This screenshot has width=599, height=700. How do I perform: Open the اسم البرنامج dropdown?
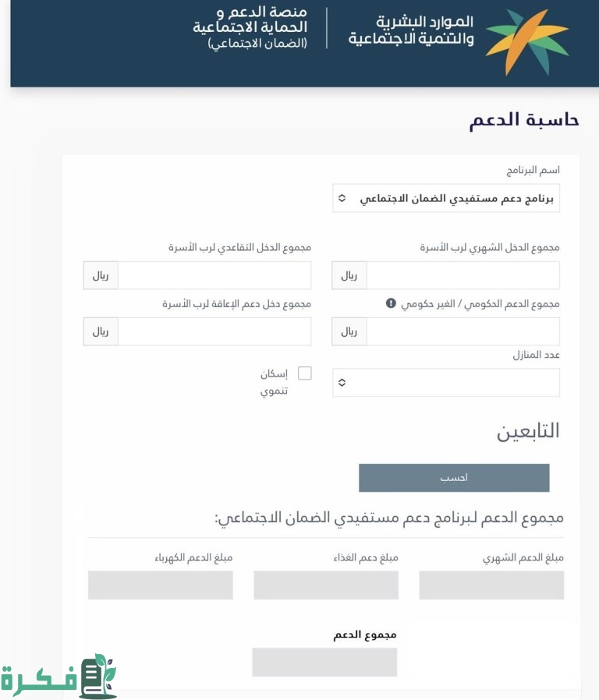[x=445, y=198]
